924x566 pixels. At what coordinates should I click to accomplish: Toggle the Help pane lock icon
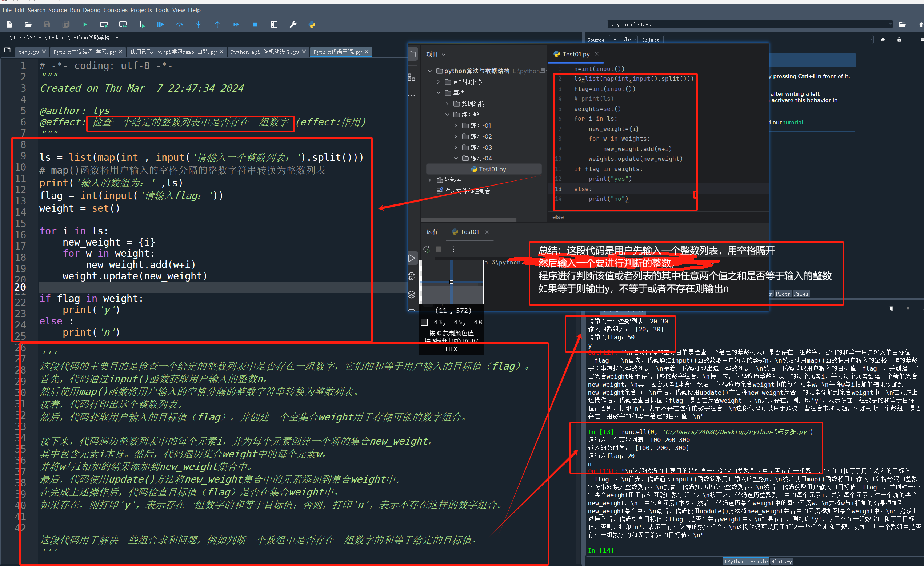tap(899, 39)
